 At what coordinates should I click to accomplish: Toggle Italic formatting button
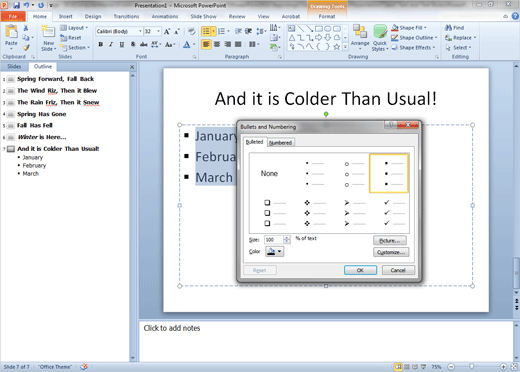click(111, 44)
